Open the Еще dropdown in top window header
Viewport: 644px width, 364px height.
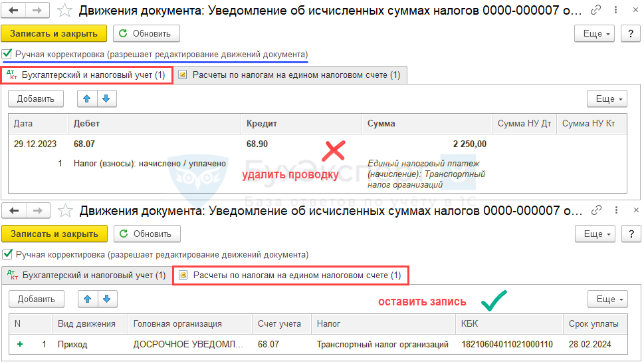click(x=593, y=33)
